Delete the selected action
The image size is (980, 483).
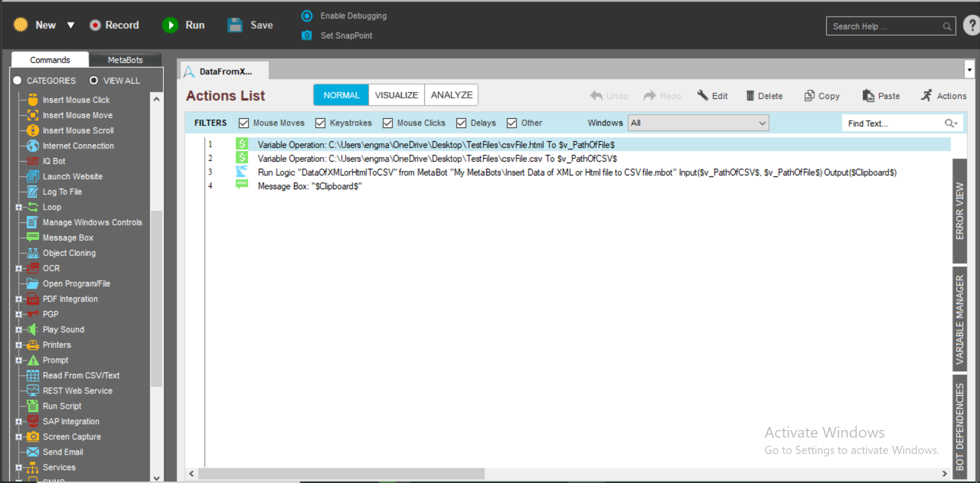(764, 96)
